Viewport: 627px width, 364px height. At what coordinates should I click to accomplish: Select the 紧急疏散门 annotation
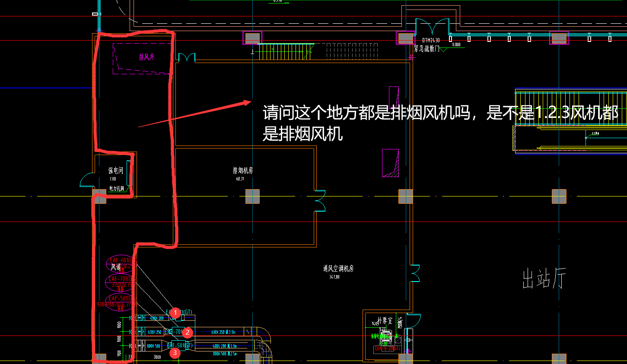426,48
